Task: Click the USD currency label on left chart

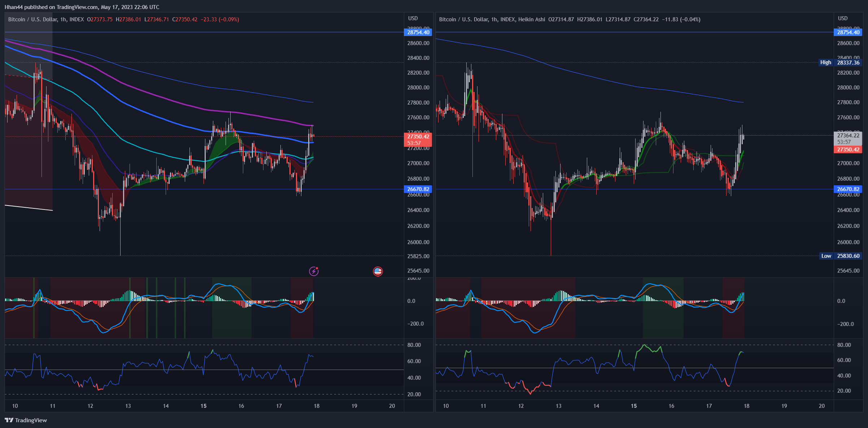Action: [x=413, y=18]
